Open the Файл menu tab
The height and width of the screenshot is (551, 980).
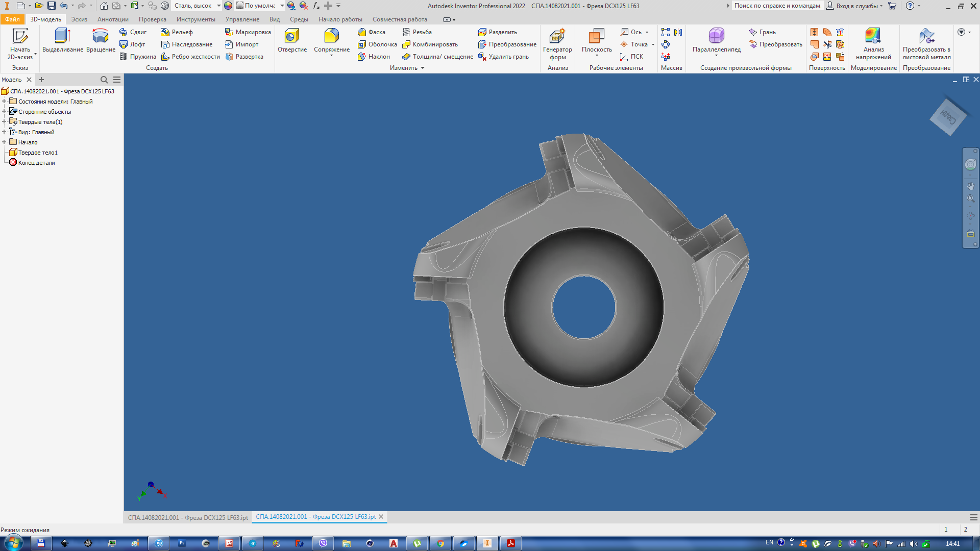pos(12,19)
